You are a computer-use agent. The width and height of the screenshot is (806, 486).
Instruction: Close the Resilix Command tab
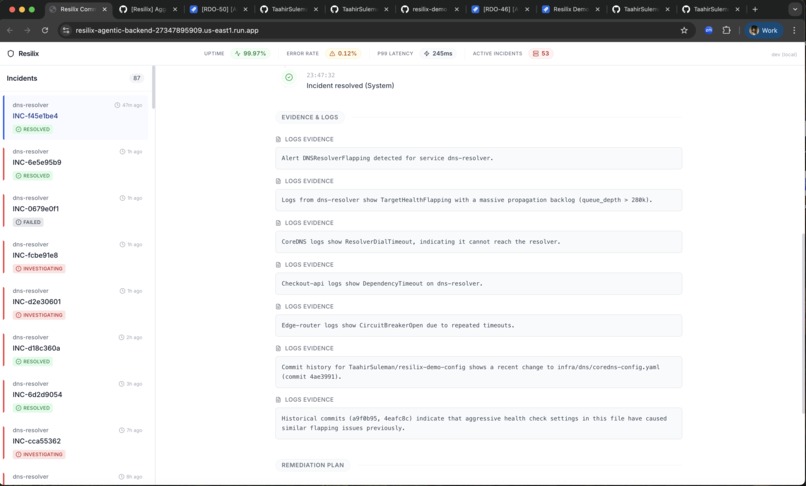coord(104,9)
